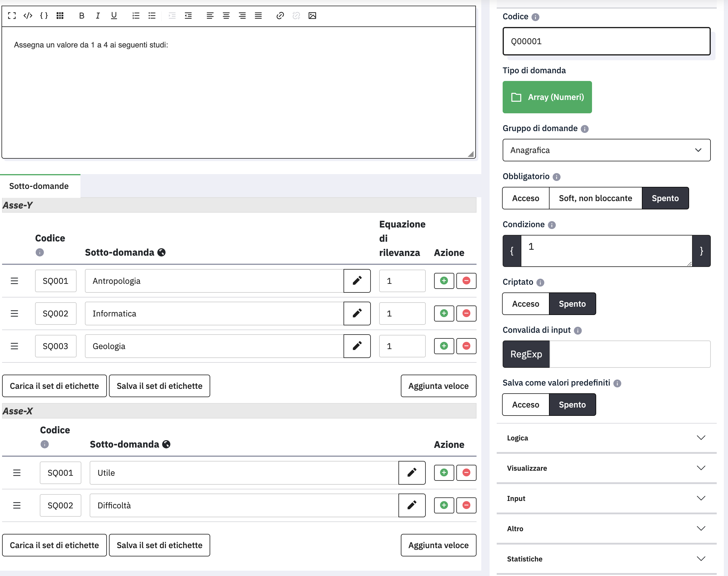
Task: Switch to the Sotto-domande tab
Action: click(39, 186)
